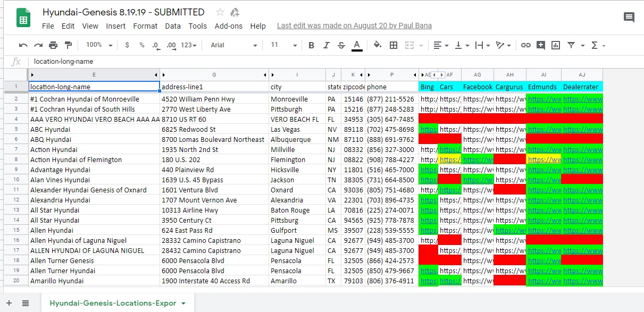Open the All sheets list icon
Screen dimensions: 644x312
point(26,303)
